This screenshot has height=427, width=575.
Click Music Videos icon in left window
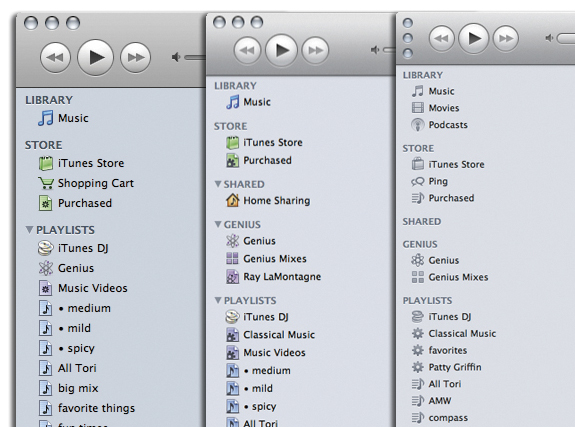(x=45, y=288)
